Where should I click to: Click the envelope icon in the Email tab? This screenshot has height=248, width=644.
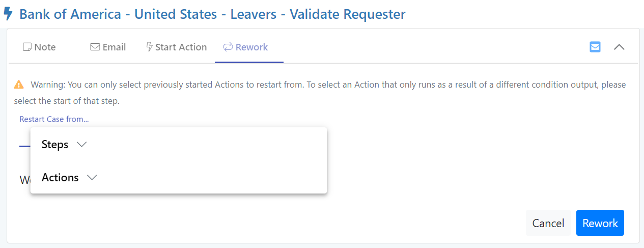pyautogui.click(x=95, y=47)
